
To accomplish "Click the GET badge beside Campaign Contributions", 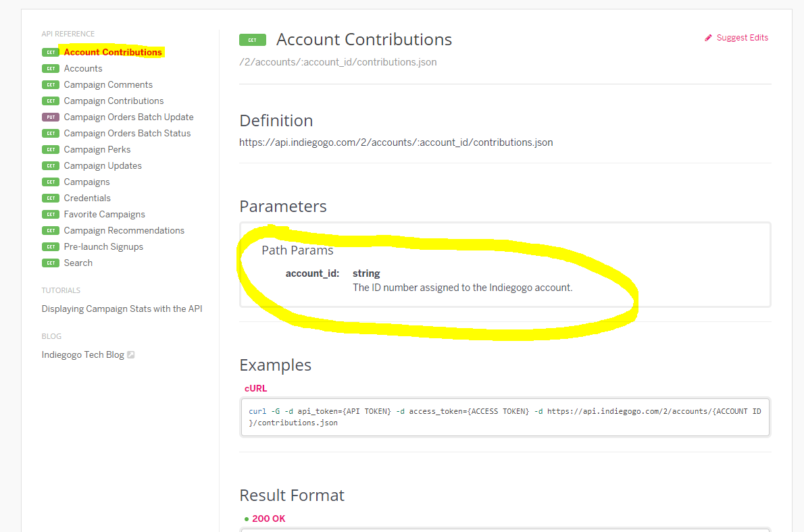I will pos(51,101).
